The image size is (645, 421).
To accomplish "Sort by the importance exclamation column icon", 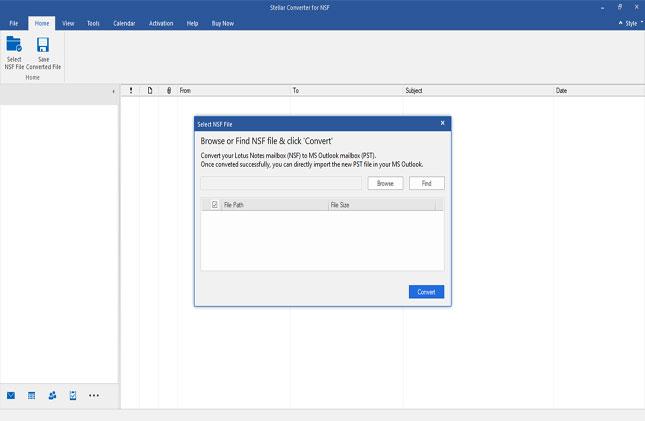I will (x=131, y=91).
